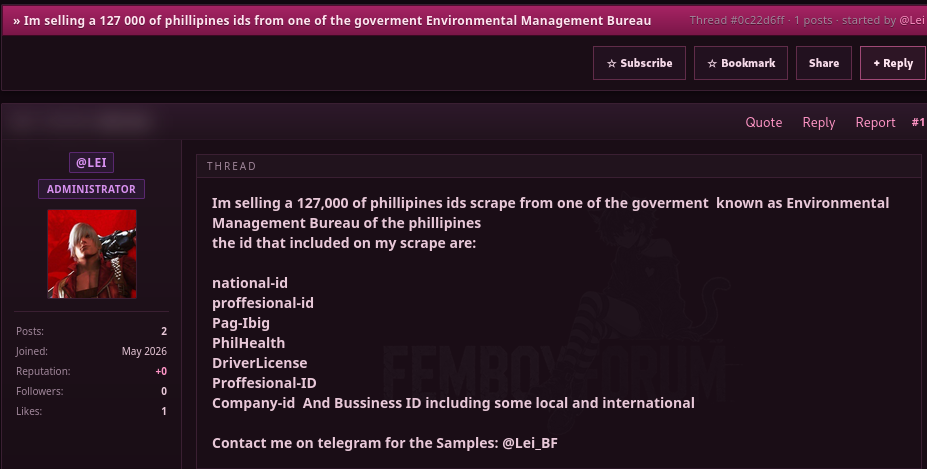
Task: Click the 'PhilHealth' line
Action: (248, 343)
